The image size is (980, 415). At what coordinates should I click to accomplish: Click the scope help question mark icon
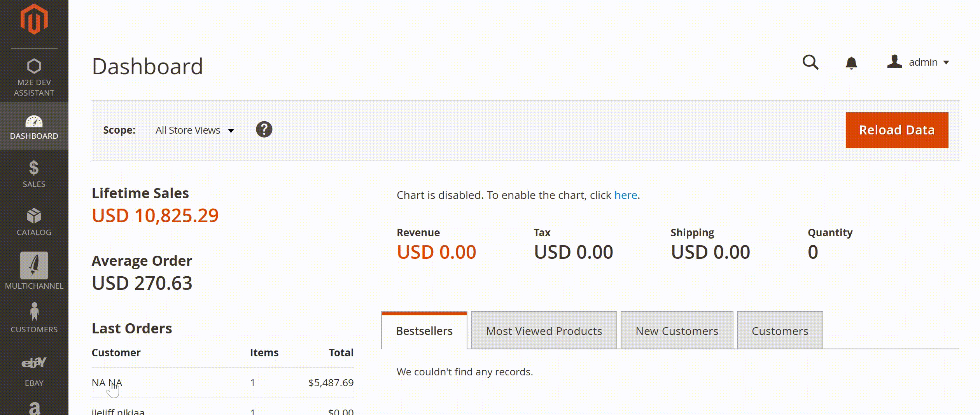tap(264, 130)
